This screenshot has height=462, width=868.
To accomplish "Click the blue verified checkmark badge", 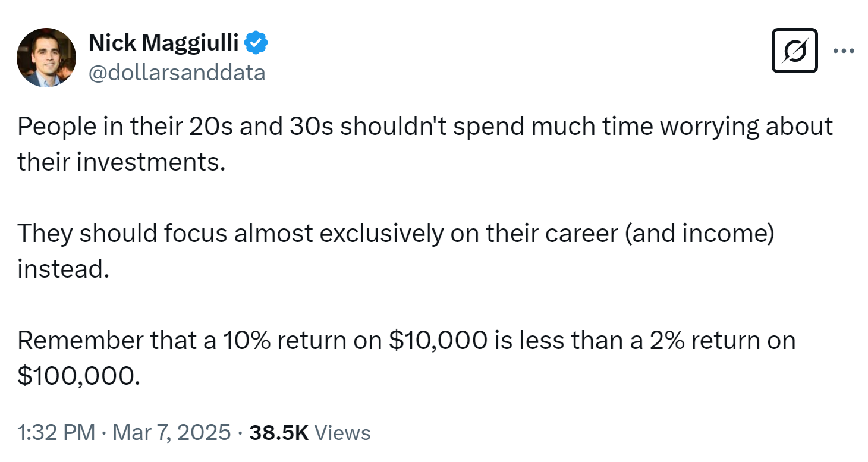I will (x=257, y=43).
